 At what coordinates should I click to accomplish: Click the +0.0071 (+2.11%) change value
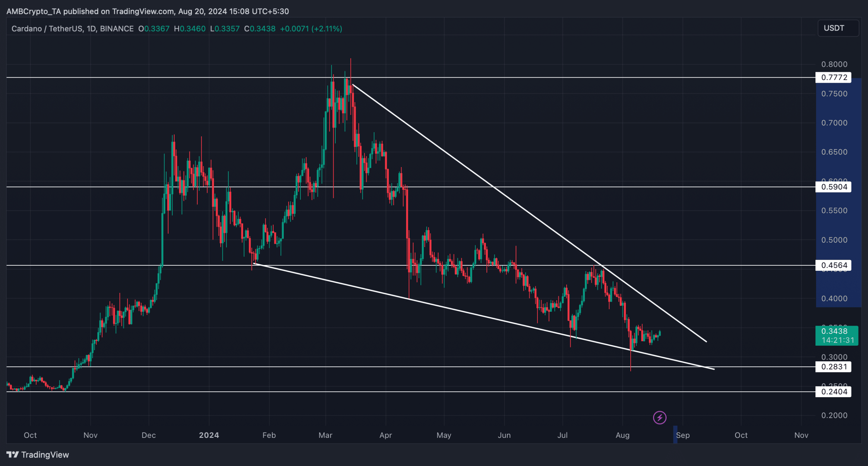311,29
